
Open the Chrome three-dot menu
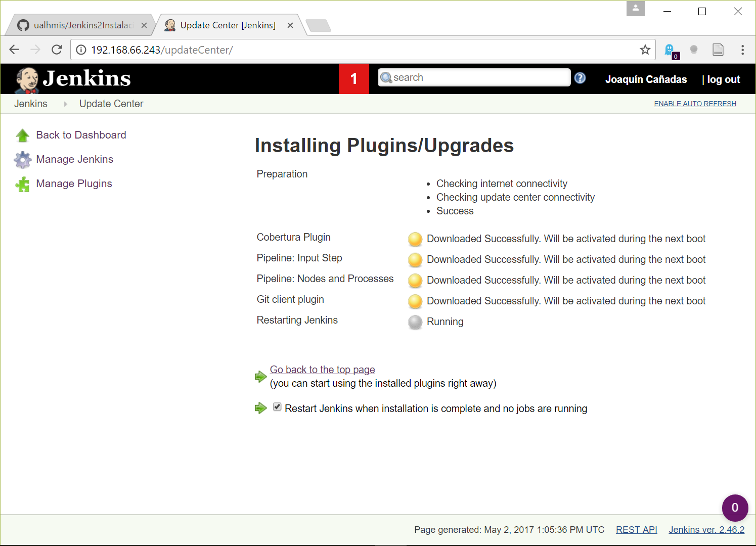point(742,50)
